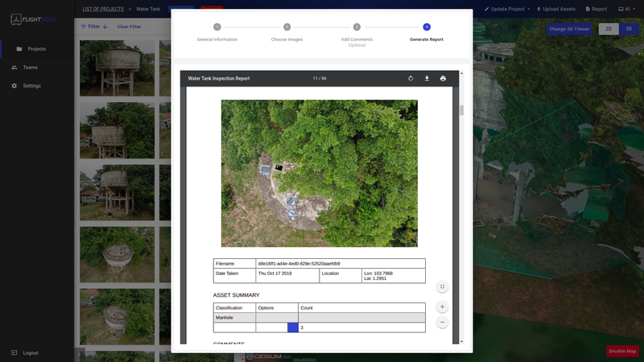Open Teams in the sidebar
The width and height of the screenshot is (644, 362).
pyautogui.click(x=30, y=68)
